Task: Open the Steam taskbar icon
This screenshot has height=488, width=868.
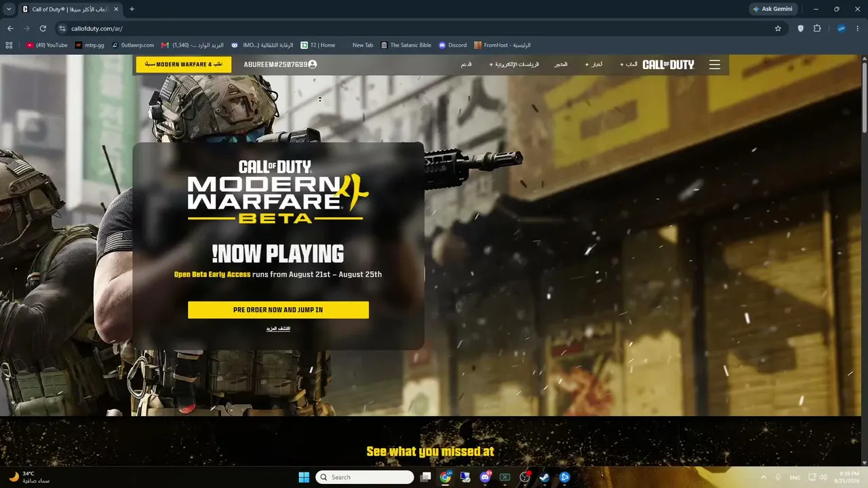Action: coord(545,477)
